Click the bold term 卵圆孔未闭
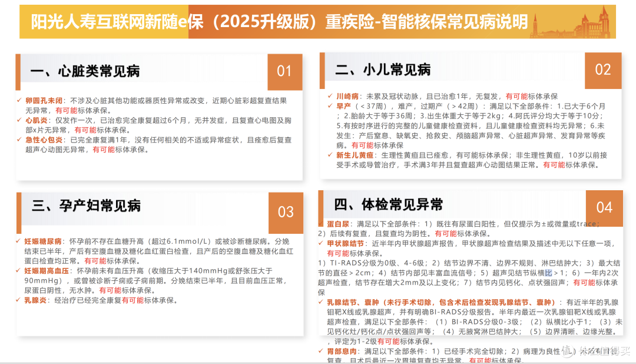 click(44, 101)
